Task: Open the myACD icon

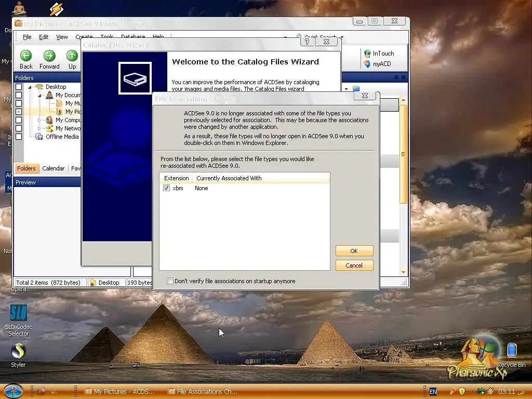Action: coord(367,64)
